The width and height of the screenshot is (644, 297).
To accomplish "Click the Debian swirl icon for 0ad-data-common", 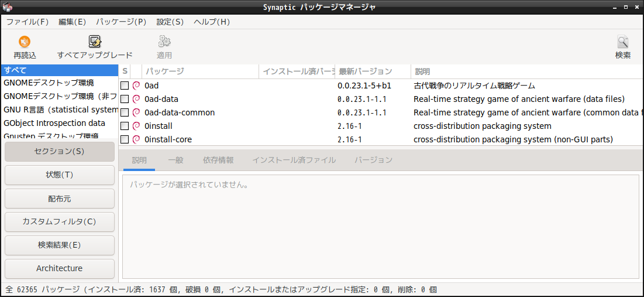I will pos(136,112).
